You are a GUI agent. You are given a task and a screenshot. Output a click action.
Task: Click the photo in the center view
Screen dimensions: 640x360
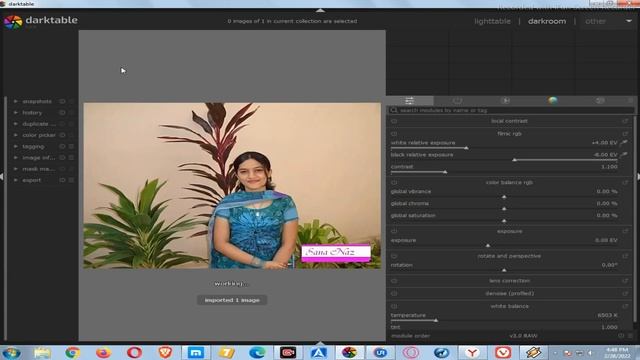(232, 185)
